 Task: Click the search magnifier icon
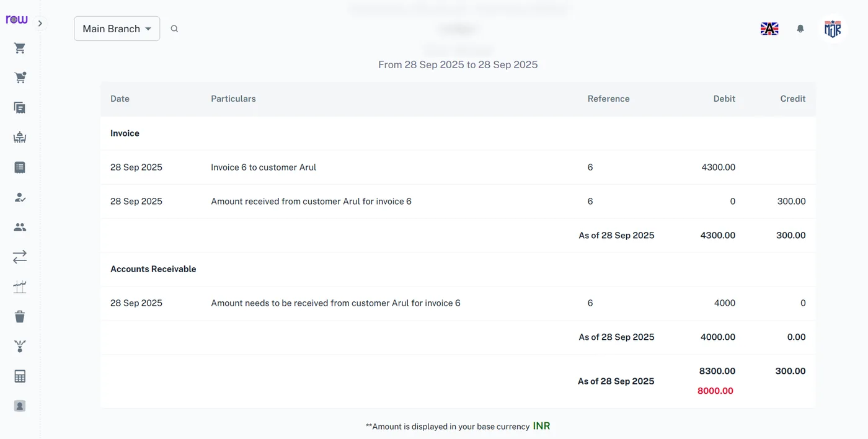(174, 29)
